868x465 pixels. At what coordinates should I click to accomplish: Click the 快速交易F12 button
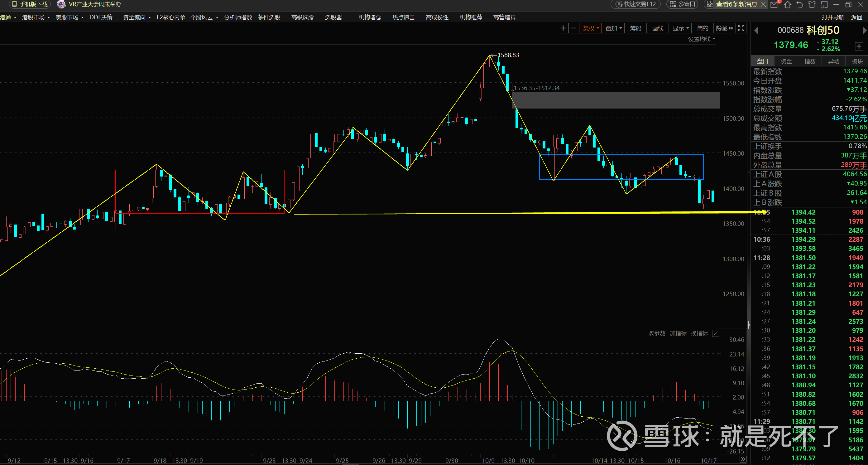[635, 4]
